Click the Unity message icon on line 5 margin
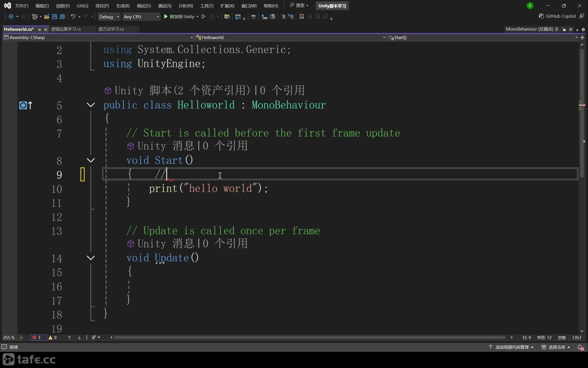The width and height of the screenshot is (588, 368). [25, 105]
